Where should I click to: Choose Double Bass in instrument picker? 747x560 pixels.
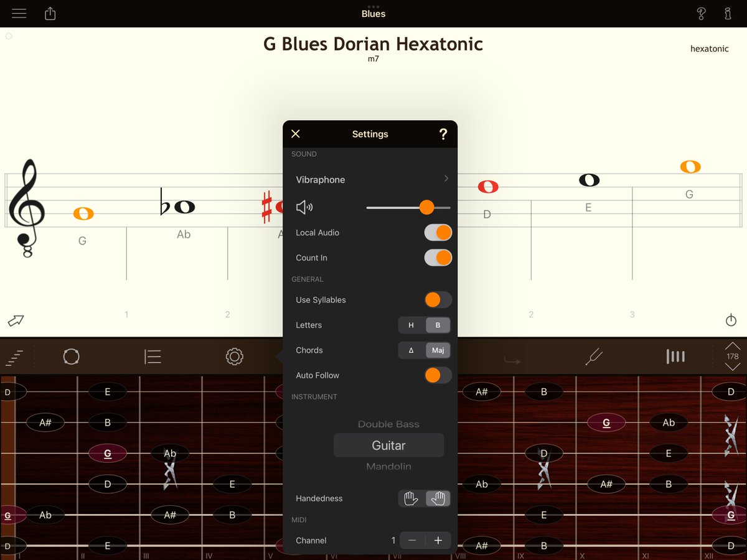[x=388, y=424]
